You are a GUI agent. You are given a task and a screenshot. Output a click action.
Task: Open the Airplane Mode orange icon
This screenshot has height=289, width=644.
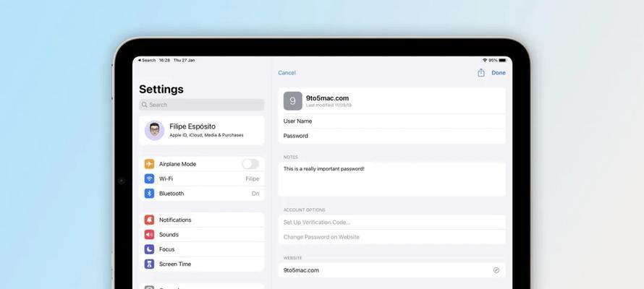click(x=149, y=164)
